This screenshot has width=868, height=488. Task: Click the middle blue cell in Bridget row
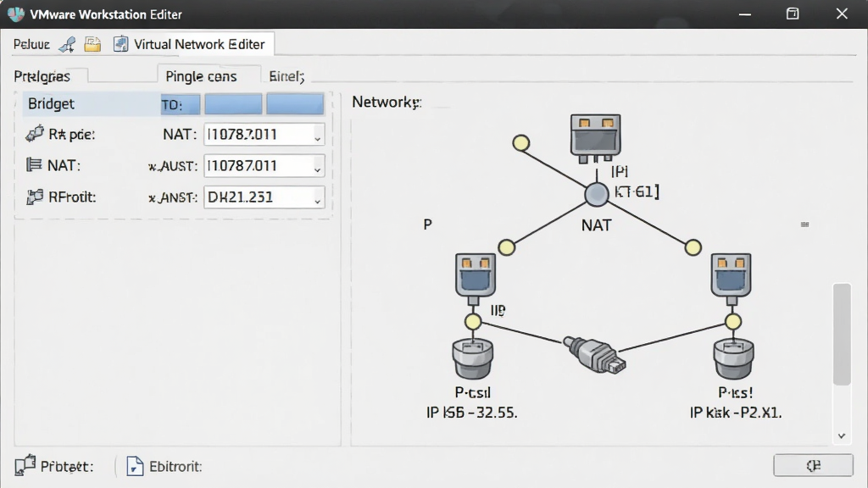coord(233,104)
